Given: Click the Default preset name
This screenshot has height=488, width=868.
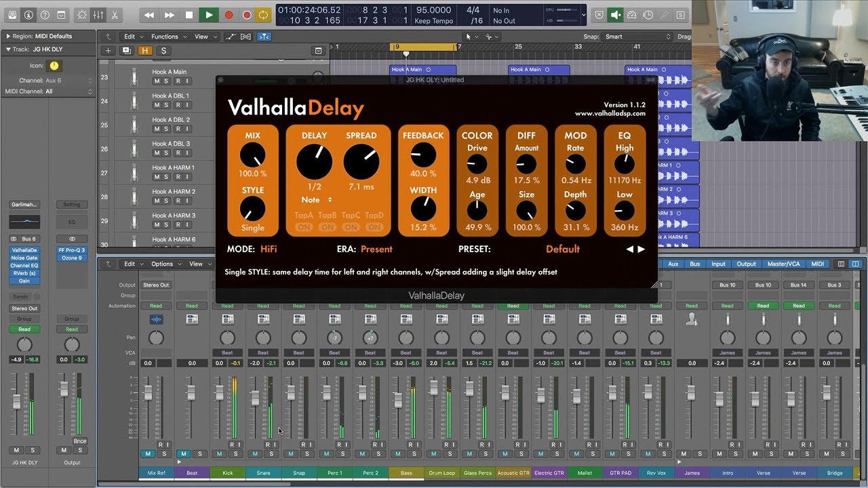Looking at the screenshot, I should coord(562,249).
